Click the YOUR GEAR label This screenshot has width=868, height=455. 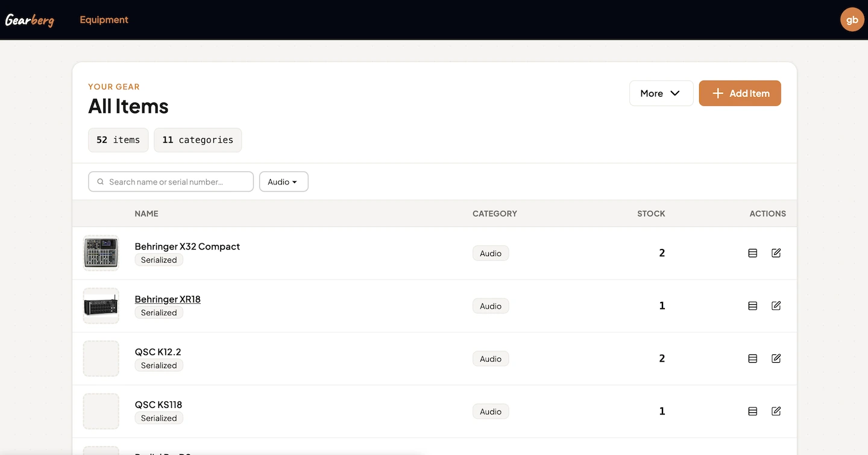[x=114, y=87]
